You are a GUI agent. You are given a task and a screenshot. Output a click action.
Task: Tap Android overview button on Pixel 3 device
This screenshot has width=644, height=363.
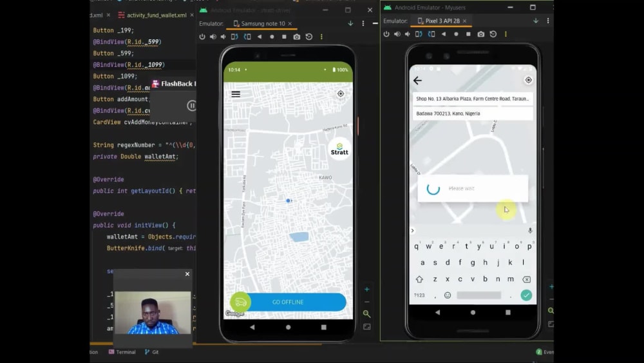coord(508,313)
